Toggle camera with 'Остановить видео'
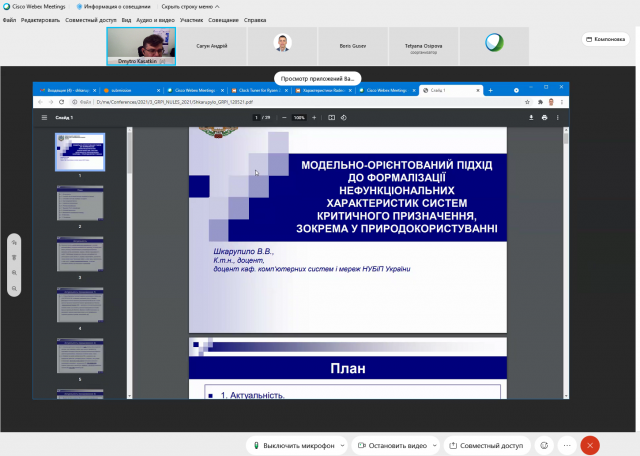This screenshot has width=640, height=456. 393,445
